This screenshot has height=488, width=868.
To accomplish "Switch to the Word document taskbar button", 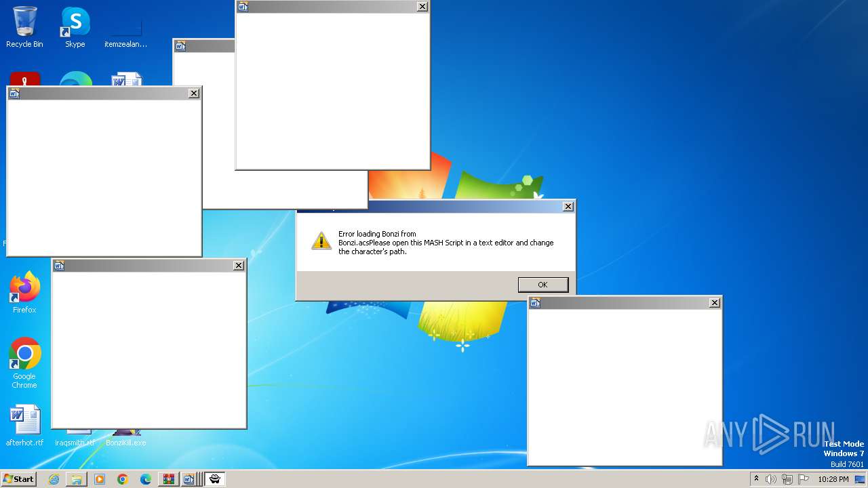I will tap(190, 479).
